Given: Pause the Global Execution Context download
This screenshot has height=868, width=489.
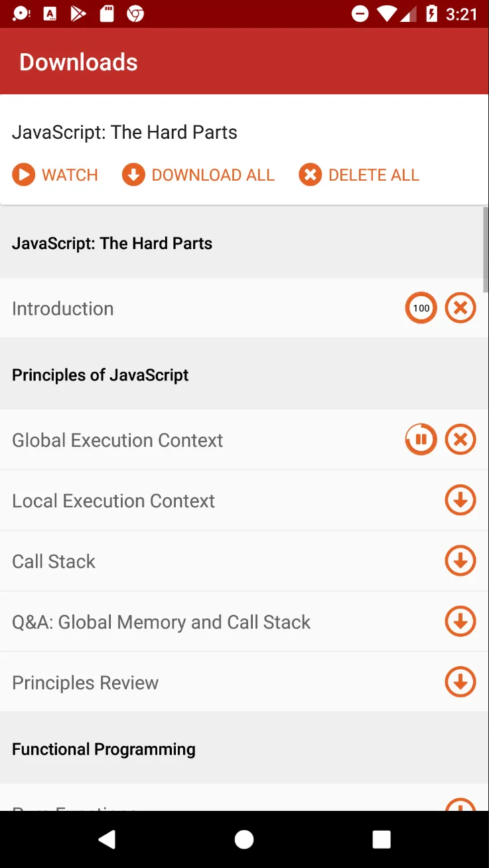Looking at the screenshot, I should [421, 440].
